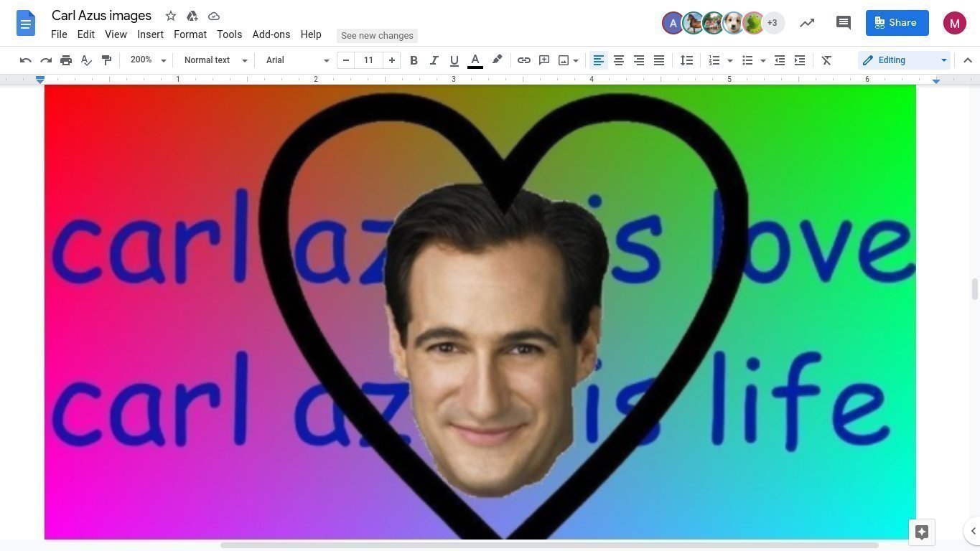
Task: Decrease the indent
Action: (780, 60)
